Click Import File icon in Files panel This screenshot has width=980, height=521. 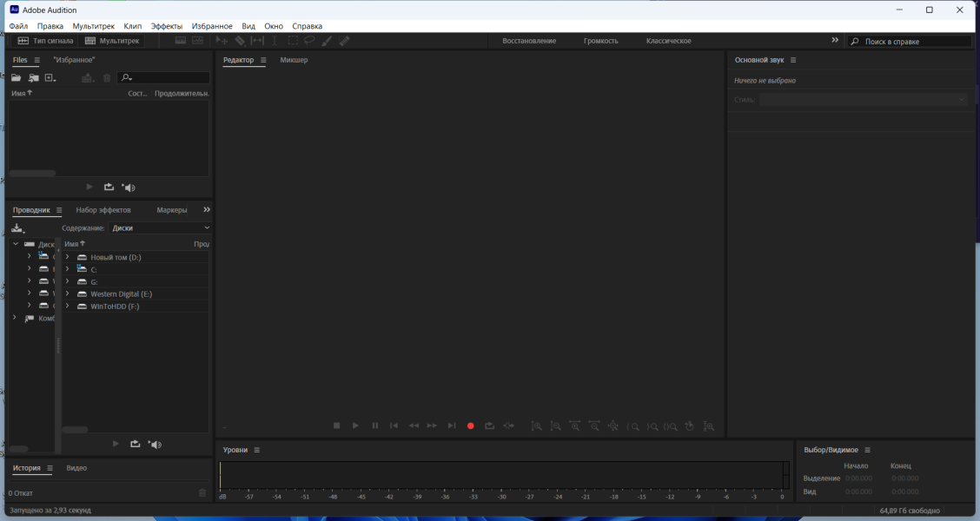pyautogui.click(x=34, y=77)
